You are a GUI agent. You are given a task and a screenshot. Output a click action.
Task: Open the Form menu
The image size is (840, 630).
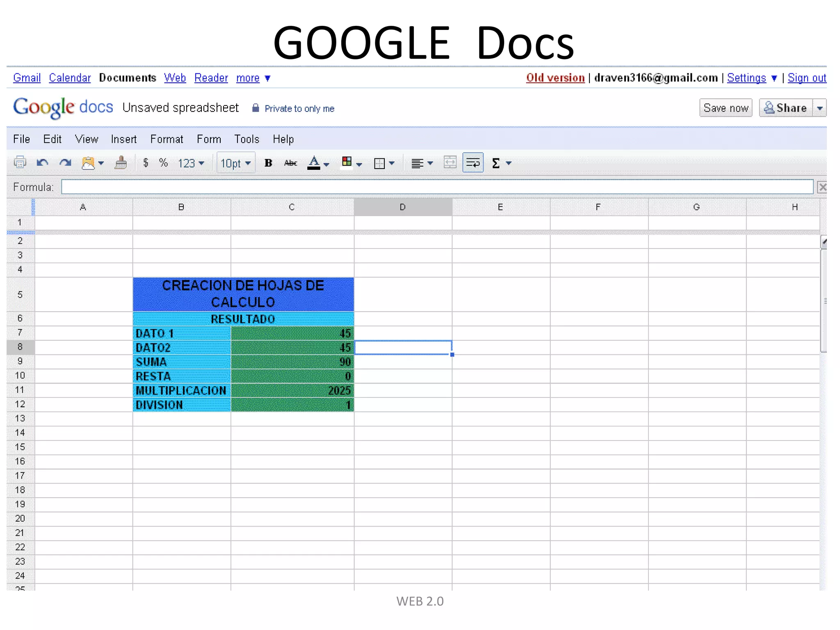coord(209,139)
